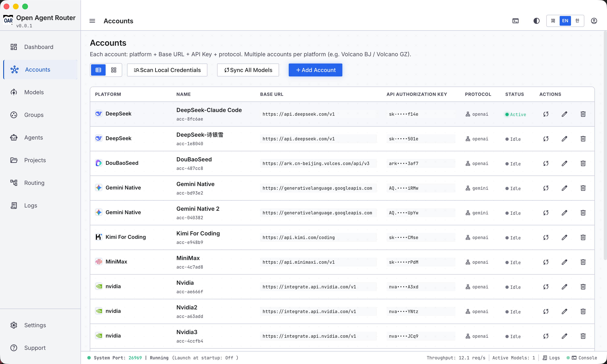607x364 pixels.
Task: Delete the Kimi For Coding account
Action: point(583,237)
